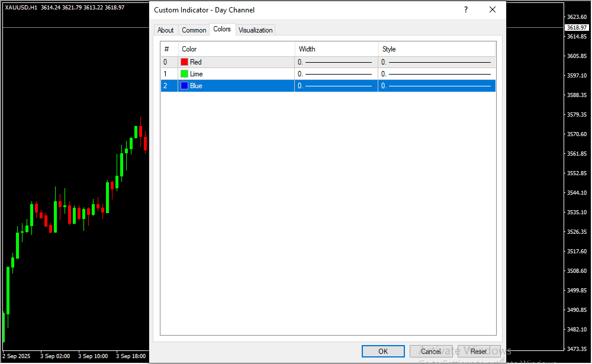Image resolution: width=592 pixels, height=364 pixels.
Task: Click the red color swatch in row 0
Action: (x=184, y=62)
